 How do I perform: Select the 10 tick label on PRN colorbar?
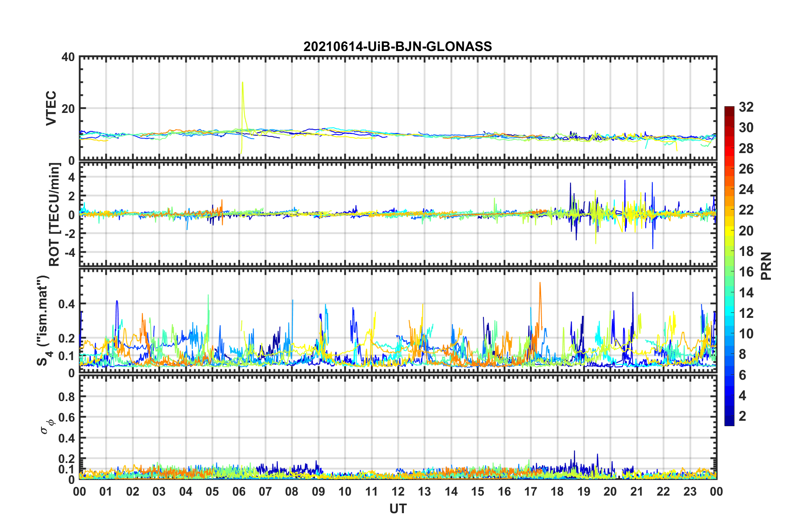(x=746, y=334)
